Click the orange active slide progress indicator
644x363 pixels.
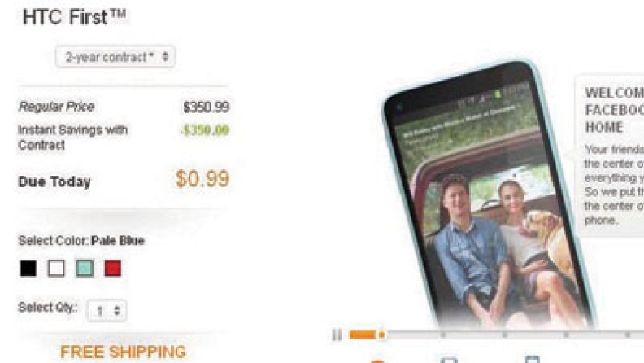(368, 335)
